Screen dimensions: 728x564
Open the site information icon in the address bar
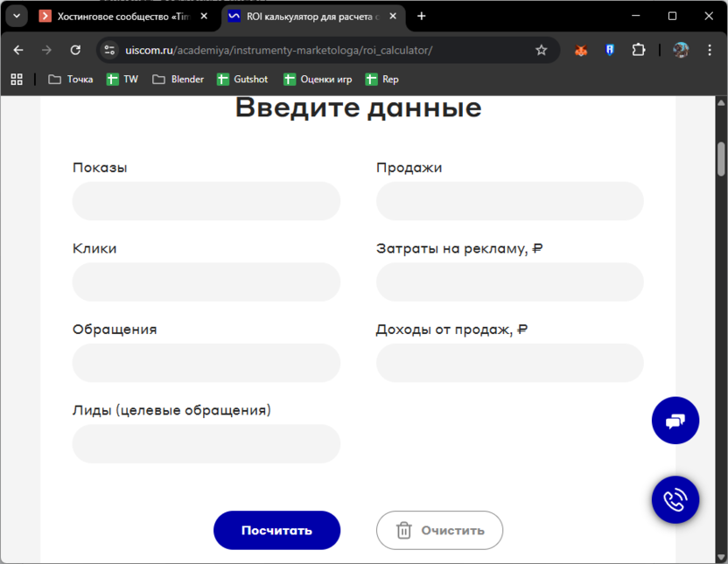(109, 50)
